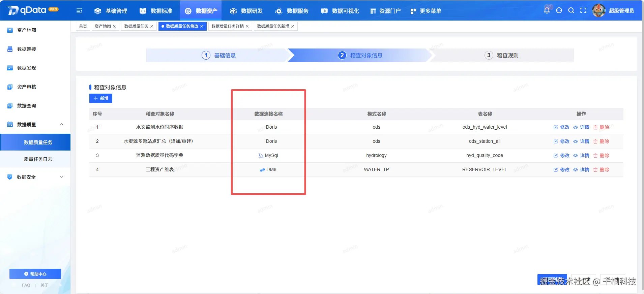Go to step 1 基础信息
The width and height of the screenshot is (644, 294).
pos(218,55)
